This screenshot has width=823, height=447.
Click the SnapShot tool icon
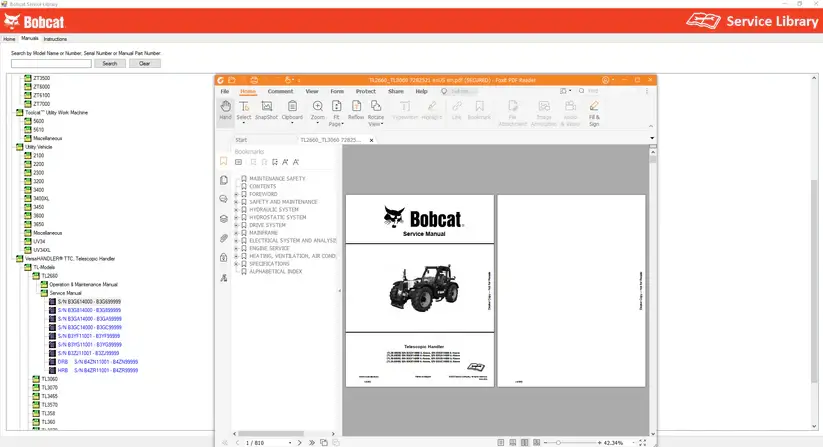pos(266,109)
